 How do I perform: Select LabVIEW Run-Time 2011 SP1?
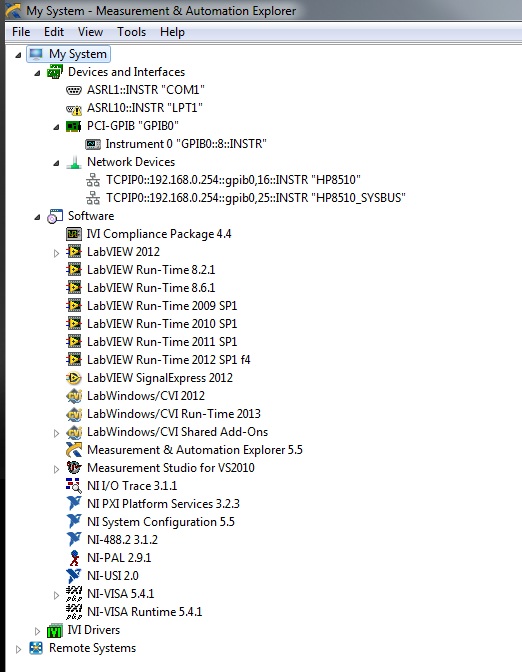pos(162,342)
